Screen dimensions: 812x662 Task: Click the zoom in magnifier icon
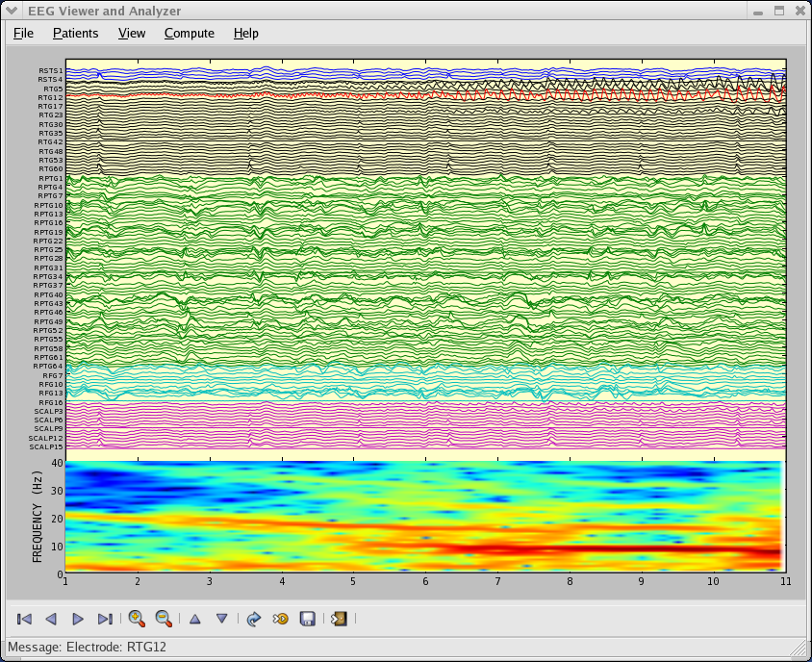point(137,619)
